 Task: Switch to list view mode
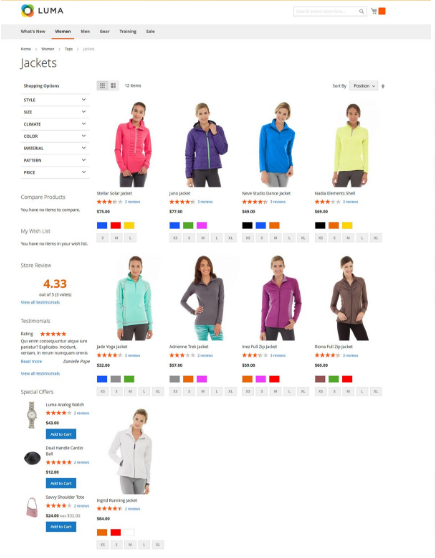pos(113,85)
